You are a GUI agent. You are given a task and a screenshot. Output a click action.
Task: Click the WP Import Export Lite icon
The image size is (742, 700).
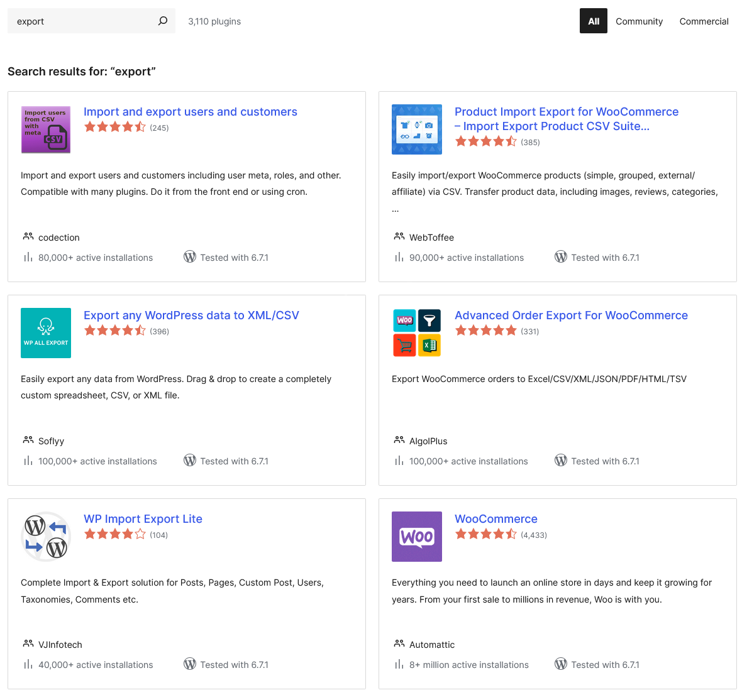[46, 537]
